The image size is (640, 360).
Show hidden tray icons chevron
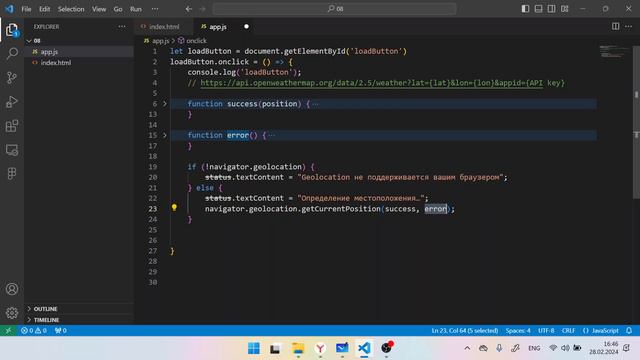coord(467,348)
